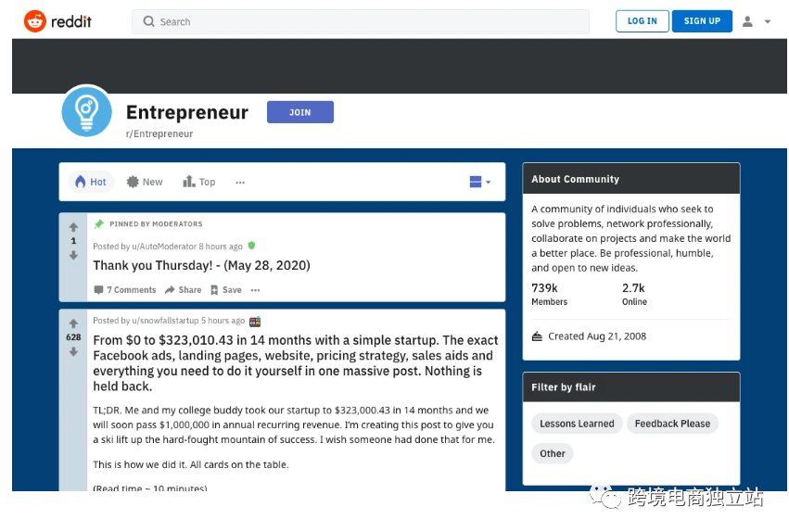The image size is (789, 532).
Task: Sort posts by New
Action: tap(145, 182)
